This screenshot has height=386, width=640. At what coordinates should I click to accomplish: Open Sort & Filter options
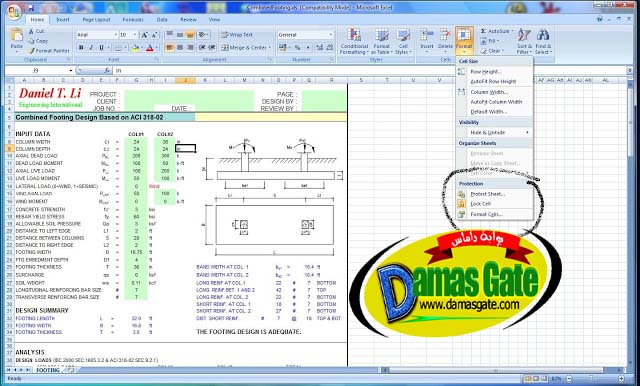coord(524,41)
